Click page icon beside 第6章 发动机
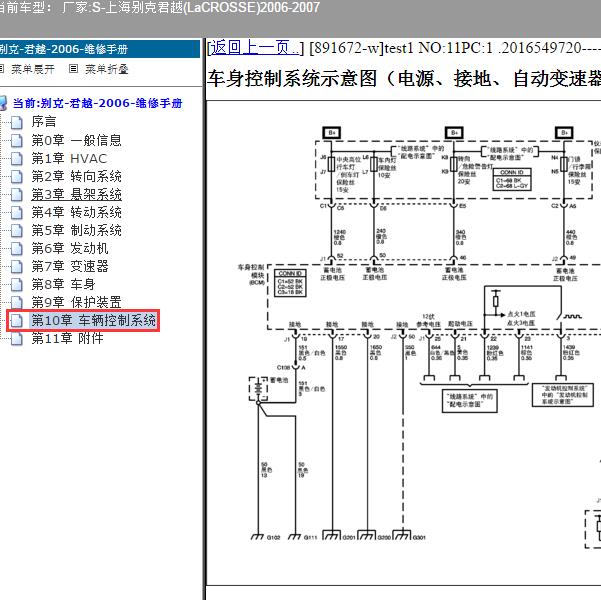Image resolution: width=601 pixels, height=600 pixels. (16, 248)
